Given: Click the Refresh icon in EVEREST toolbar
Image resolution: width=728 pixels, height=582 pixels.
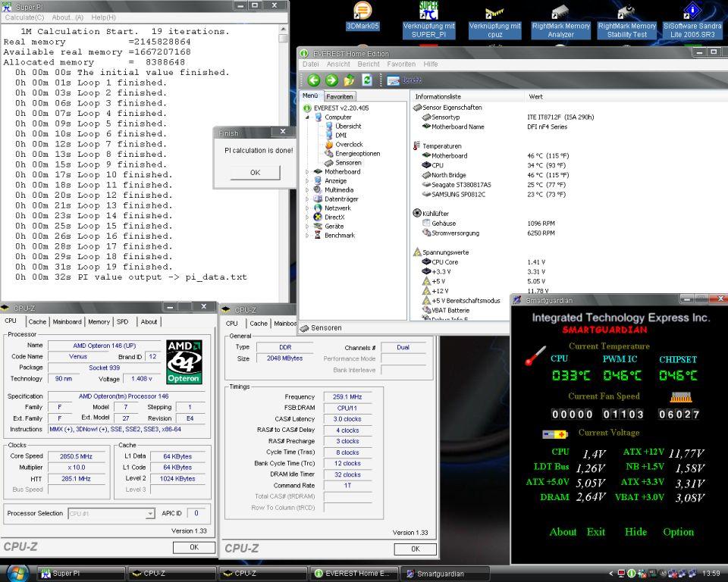Looking at the screenshot, I should click(x=367, y=80).
